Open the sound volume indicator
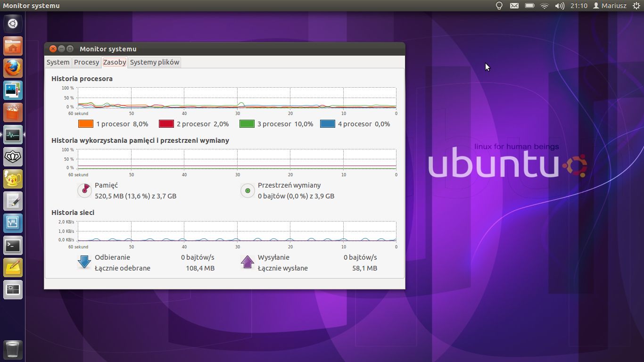Viewport: 644px width, 362px height. [x=560, y=6]
